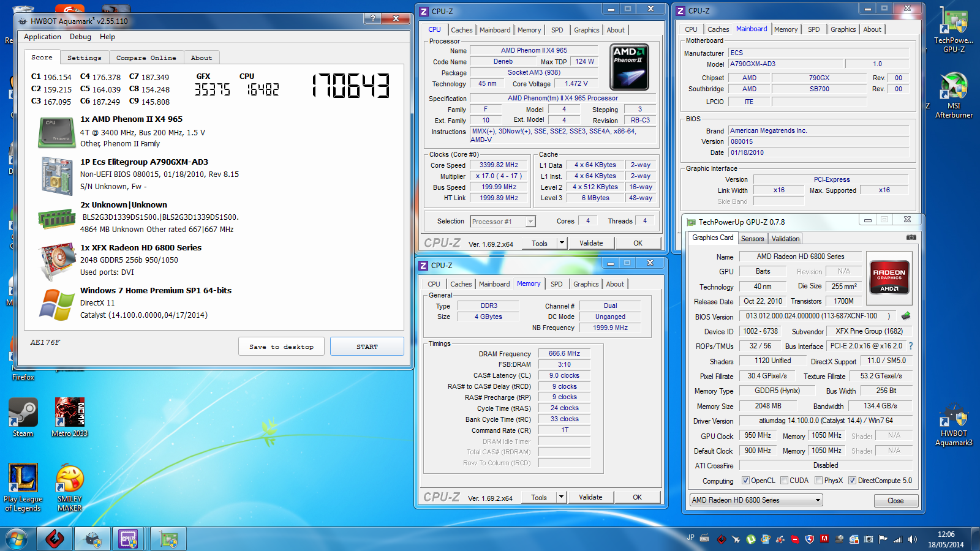Click the HWBOT window context help button

[372, 19]
